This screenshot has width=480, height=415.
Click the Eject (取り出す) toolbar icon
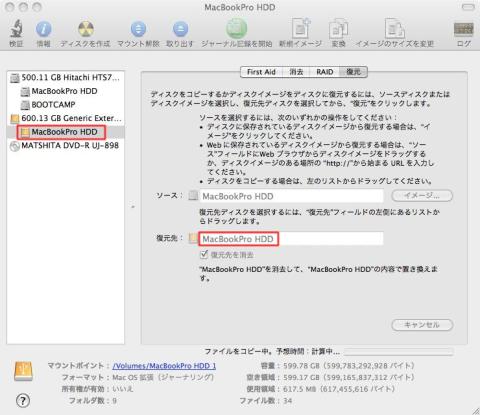point(180,29)
